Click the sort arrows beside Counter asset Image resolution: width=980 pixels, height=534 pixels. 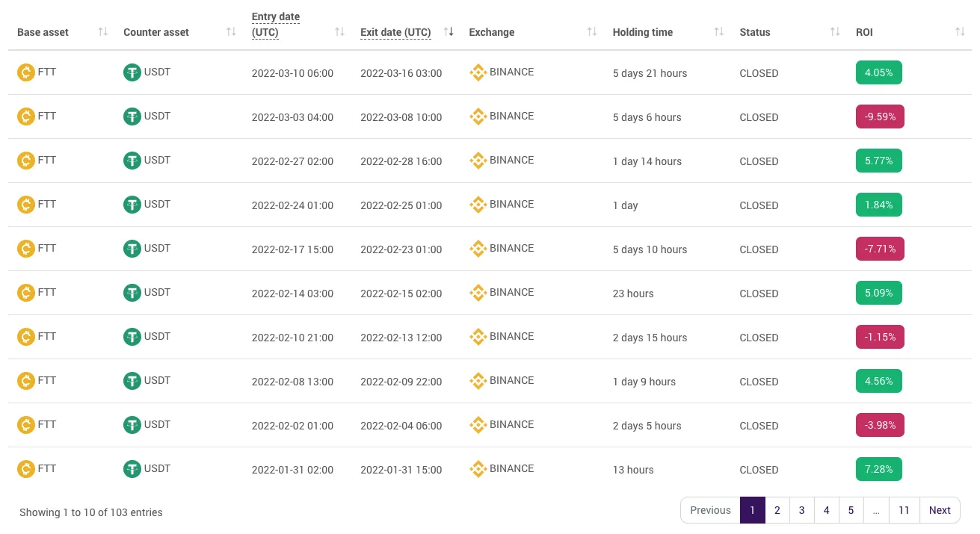pyautogui.click(x=232, y=32)
